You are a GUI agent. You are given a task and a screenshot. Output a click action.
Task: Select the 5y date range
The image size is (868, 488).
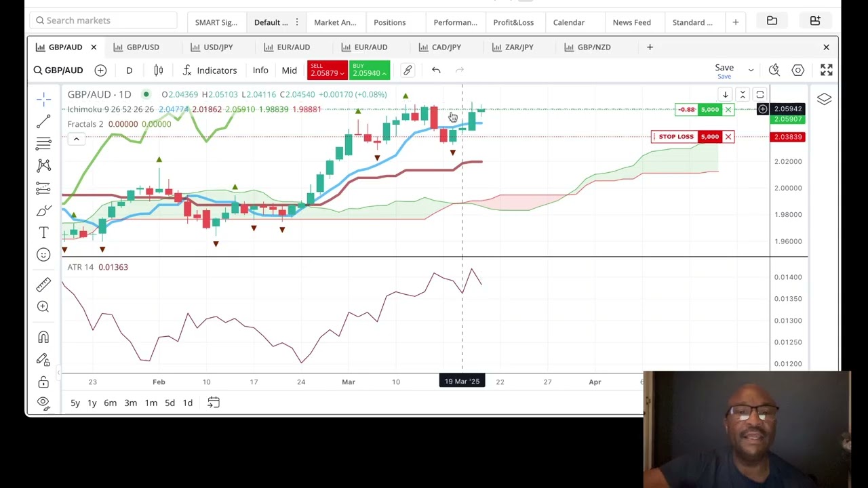75,403
